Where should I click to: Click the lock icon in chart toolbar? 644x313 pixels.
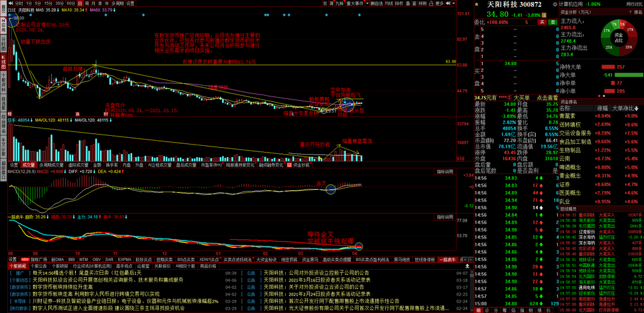431,3
